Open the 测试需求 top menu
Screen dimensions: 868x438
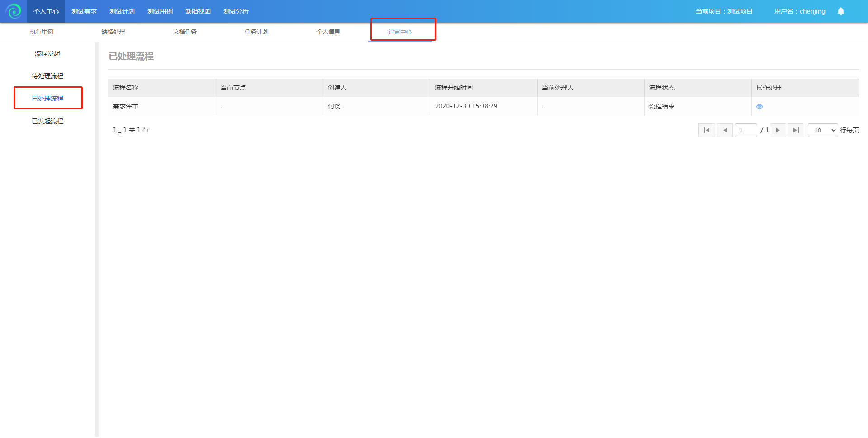pos(84,11)
